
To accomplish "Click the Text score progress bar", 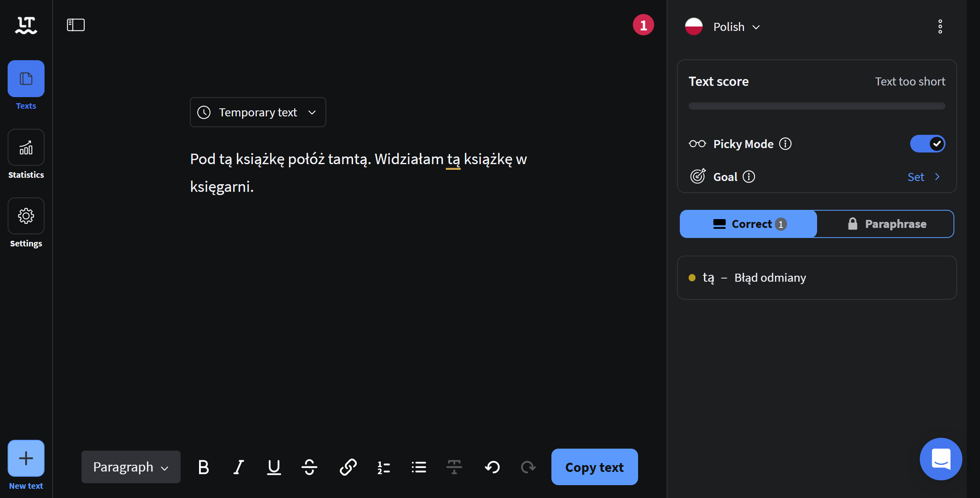I will click(x=817, y=106).
